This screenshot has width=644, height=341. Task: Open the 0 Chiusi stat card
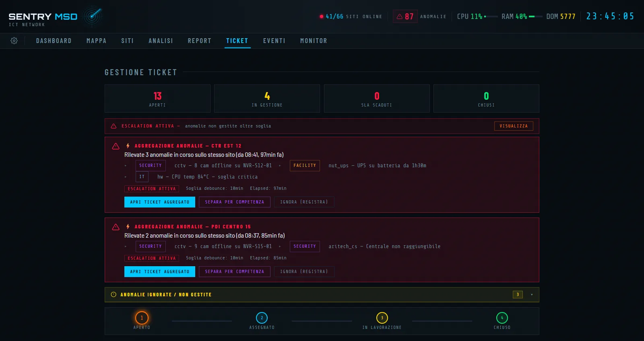(x=486, y=99)
